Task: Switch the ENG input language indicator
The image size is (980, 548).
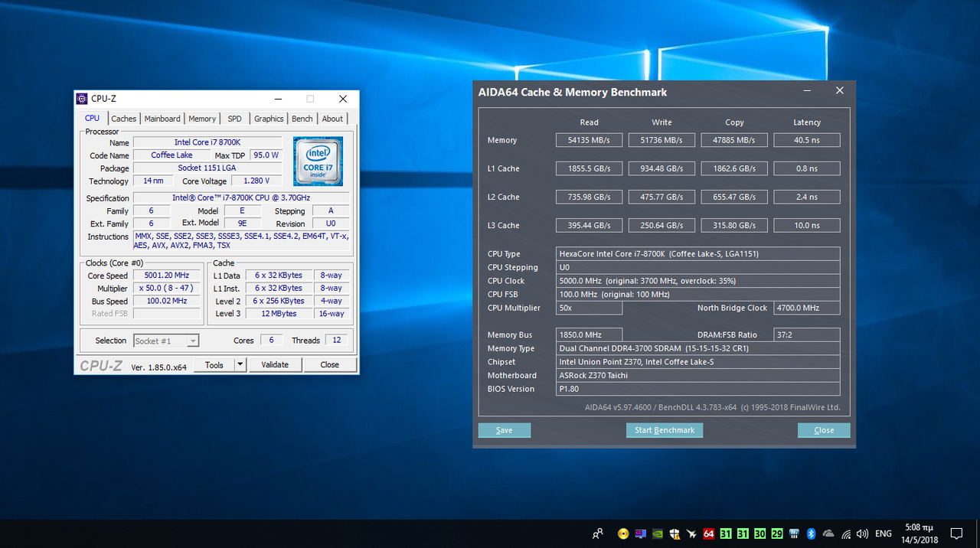Action: point(884,533)
